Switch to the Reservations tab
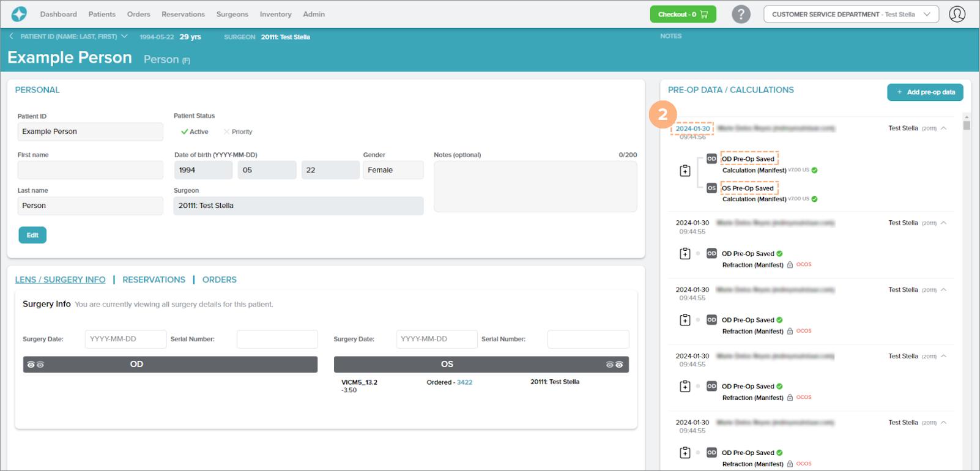 coord(154,280)
